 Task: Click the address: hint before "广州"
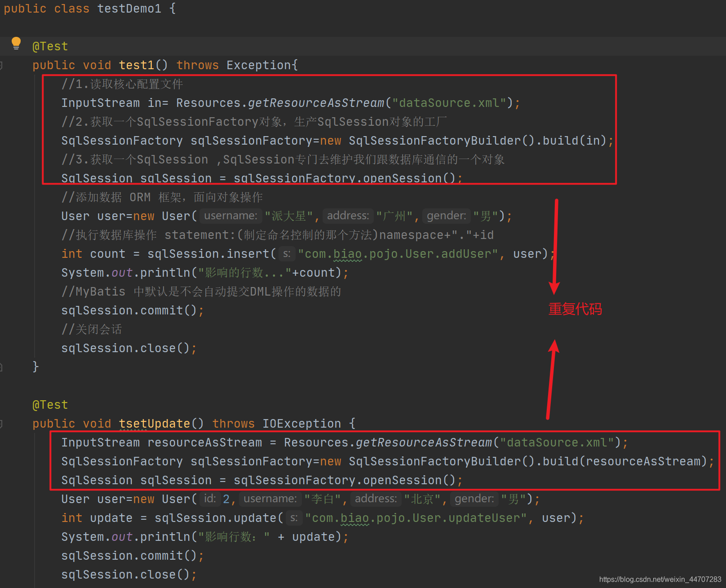coord(348,216)
